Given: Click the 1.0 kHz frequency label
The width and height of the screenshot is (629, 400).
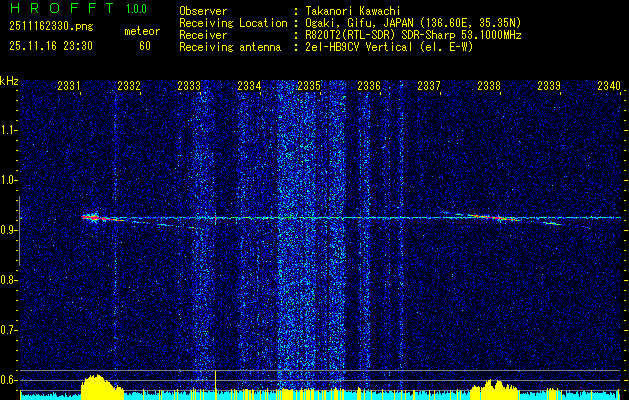Looking at the screenshot, I should [8, 180].
